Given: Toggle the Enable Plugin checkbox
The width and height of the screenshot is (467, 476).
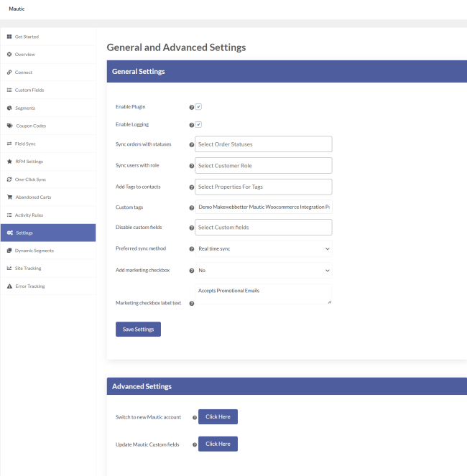Looking at the screenshot, I should pyautogui.click(x=198, y=107).
